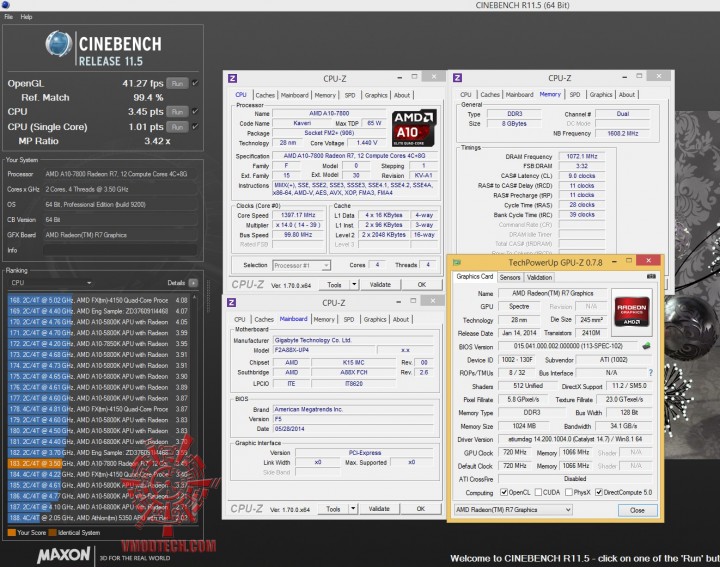Open the Help menu in Cinebench
The width and height of the screenshot is (720, 567).
[26, 17]
